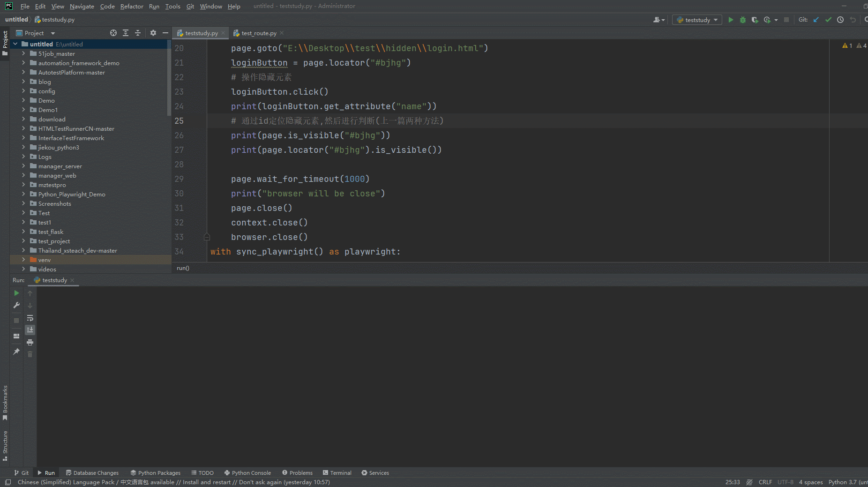
Task: Click the Debug bug icon
Action: [742, 20]
